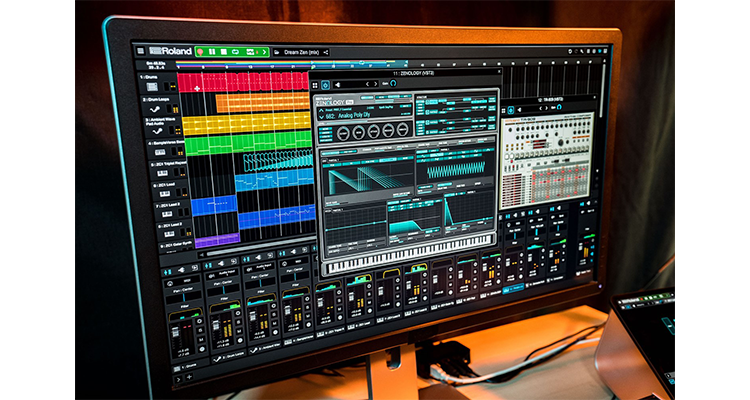Click the Drum Loops mixer channel fader
The image size is (750, 400).
click(216, 325)
